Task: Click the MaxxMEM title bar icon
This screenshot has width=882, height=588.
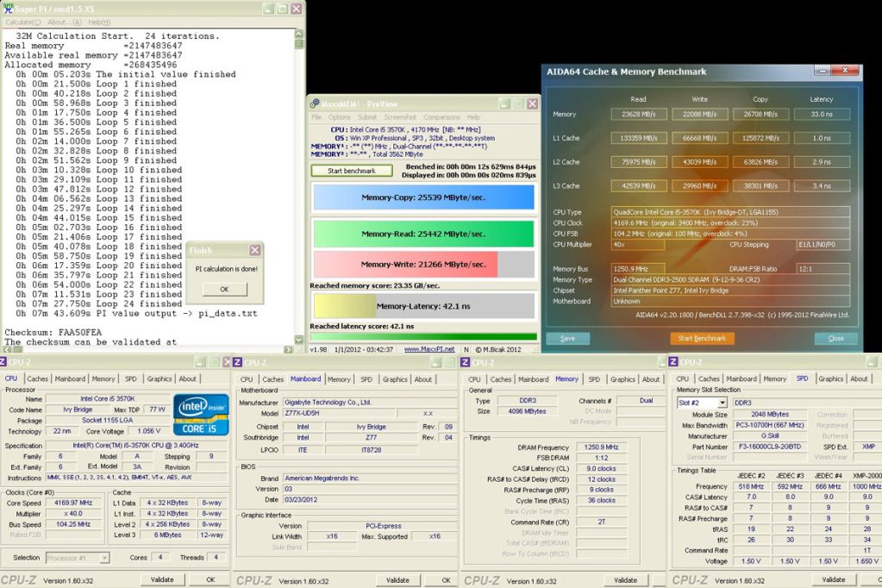Action: (x=315, y=103)
